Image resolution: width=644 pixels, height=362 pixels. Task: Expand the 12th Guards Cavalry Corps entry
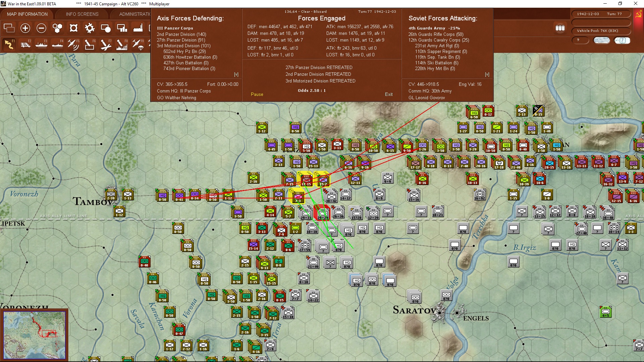coord(438,40)
